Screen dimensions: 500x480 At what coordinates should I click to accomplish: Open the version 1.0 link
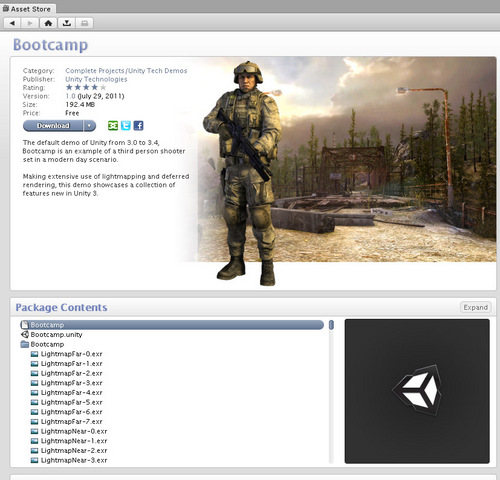(70, 96)
